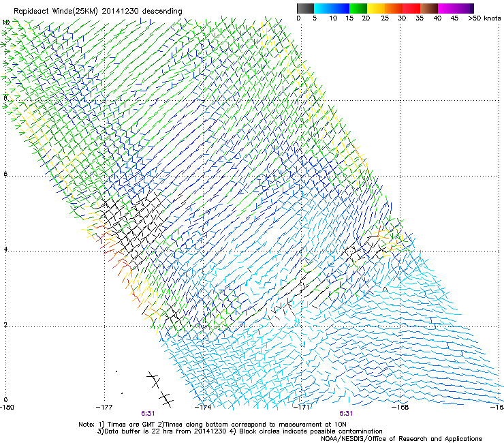Viewport: 504px width, 443px height.
Task: Select the yellow 20–25 knots legend swatch
Action: [376, 8]
